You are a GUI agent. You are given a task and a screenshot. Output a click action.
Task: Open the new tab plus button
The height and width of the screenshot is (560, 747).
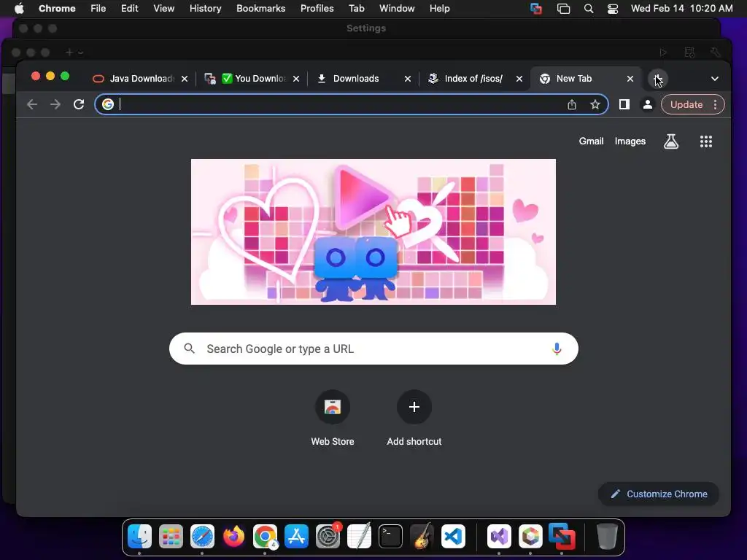[x=658, y=79]
